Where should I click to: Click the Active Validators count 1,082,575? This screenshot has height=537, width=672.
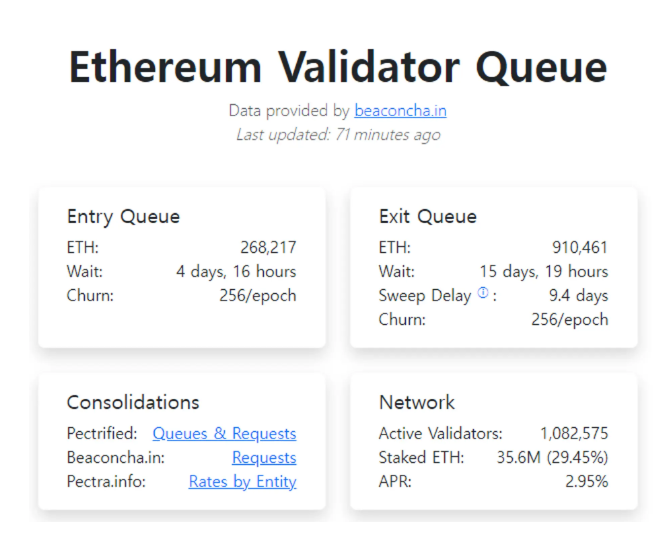(574, 434)
